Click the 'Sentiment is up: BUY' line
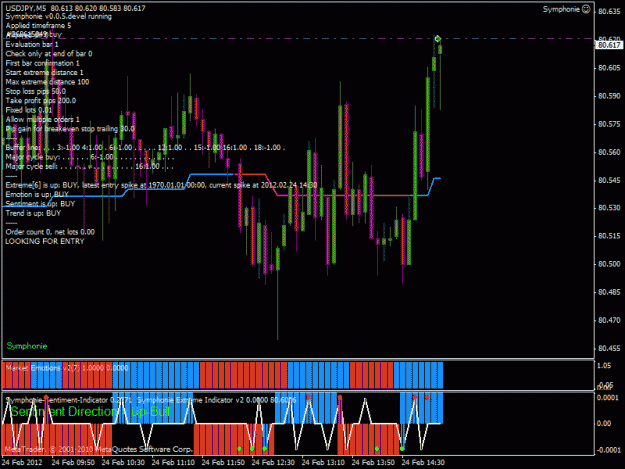This screenshot has width=625, height=469. 40,204
